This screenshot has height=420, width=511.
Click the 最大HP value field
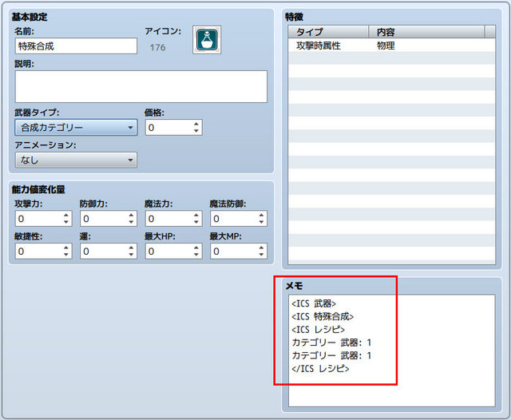tap(168, 252)
